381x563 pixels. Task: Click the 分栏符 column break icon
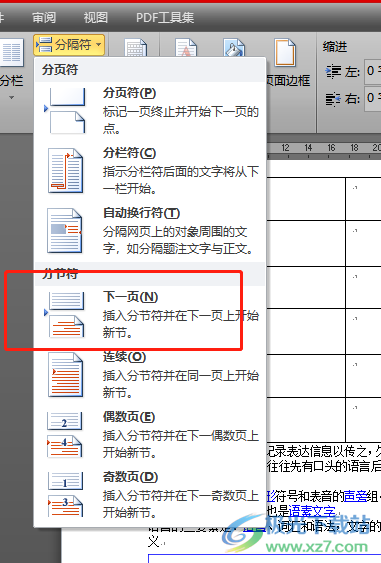click(65, 171)
